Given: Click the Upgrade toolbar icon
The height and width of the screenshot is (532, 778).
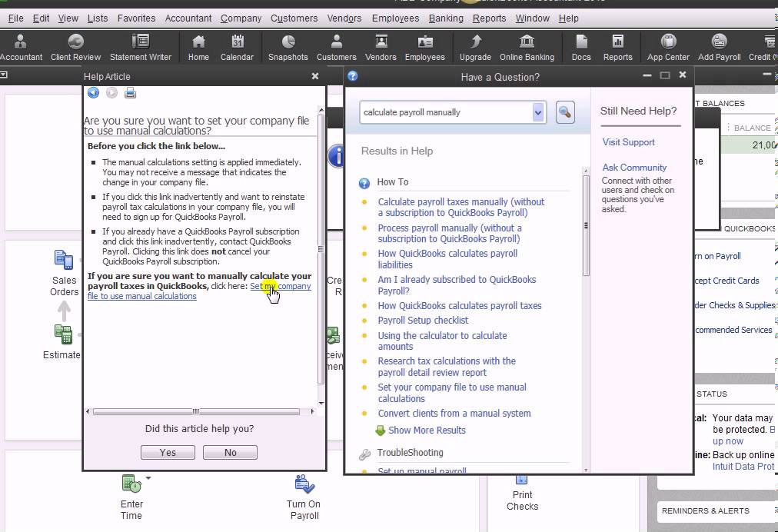Looking at the screenshot, I should [x=475, y=48].
